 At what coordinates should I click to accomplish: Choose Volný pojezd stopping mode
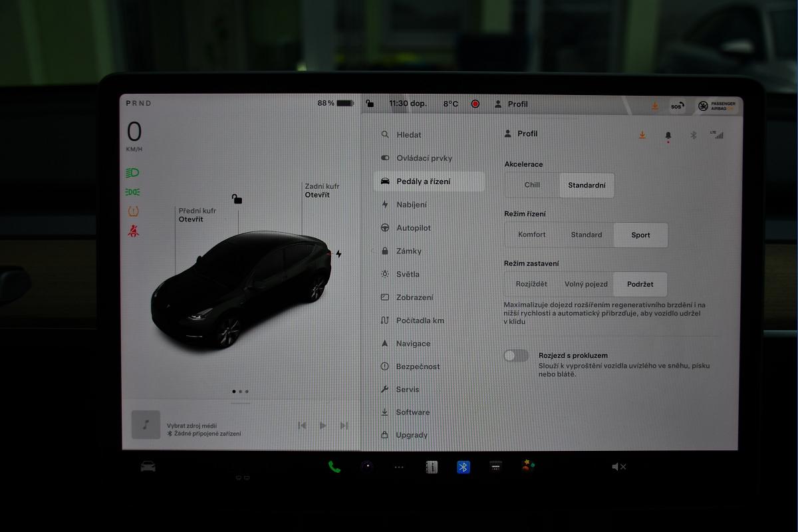pos(586,284)
